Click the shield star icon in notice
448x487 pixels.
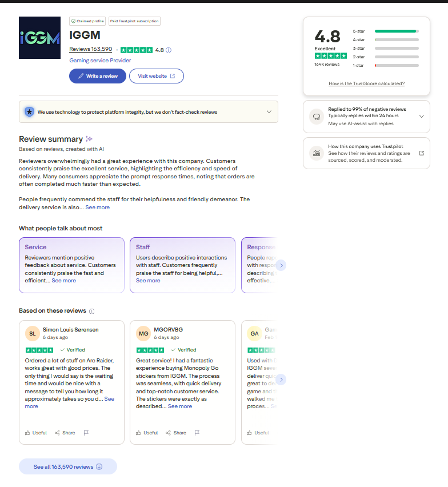click(x=30, y=112)
